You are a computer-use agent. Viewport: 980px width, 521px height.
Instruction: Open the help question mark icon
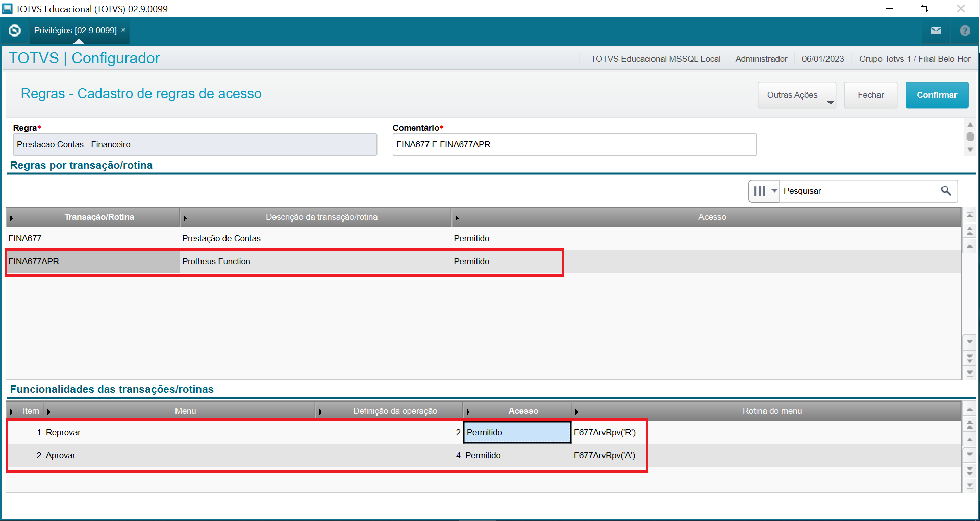965,31
